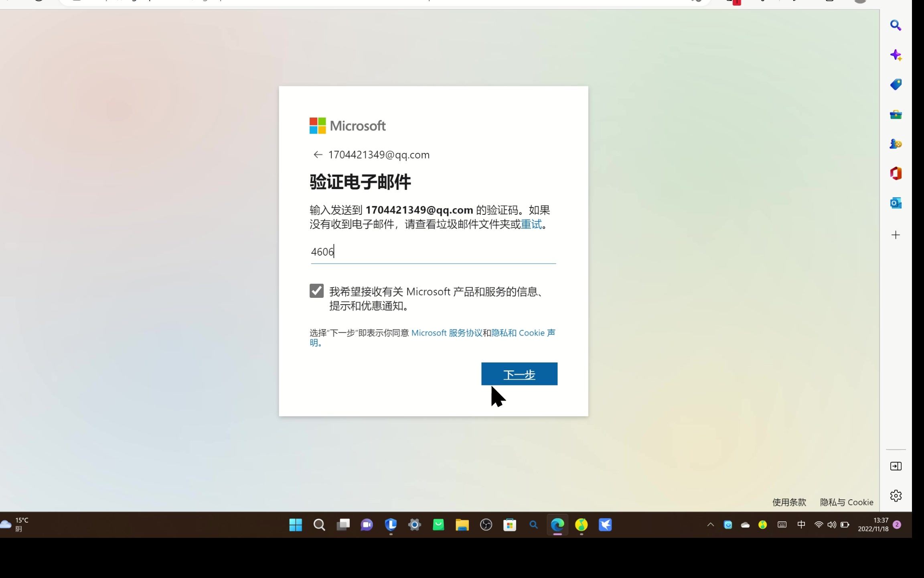
Task: Open the QQ Music tray icon
Action: pos(763,525)
